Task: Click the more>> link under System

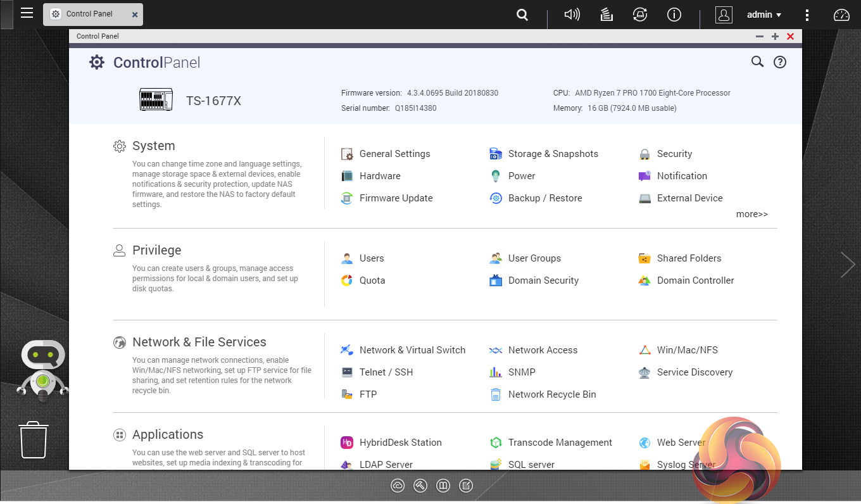Action: (751, 214)
